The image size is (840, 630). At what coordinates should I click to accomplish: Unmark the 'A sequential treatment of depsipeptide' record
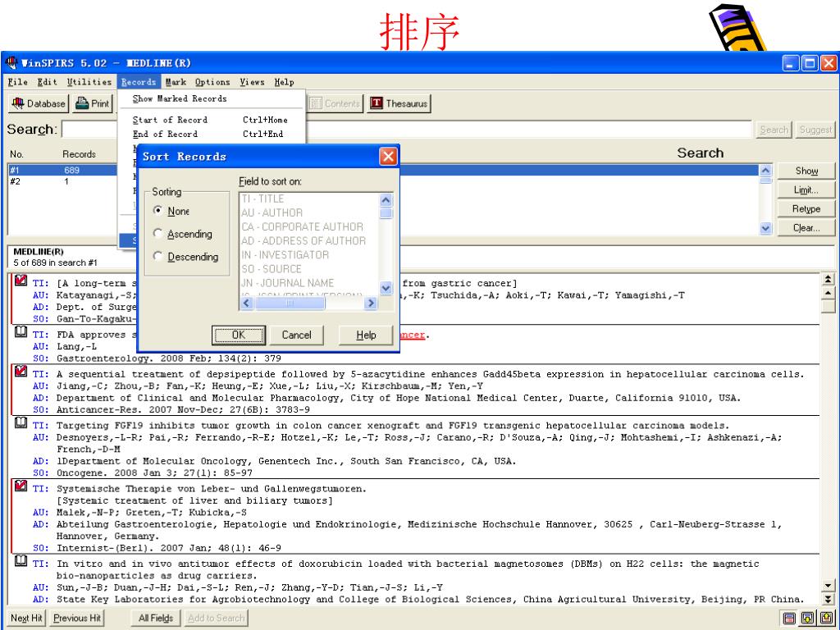[21, 371]
